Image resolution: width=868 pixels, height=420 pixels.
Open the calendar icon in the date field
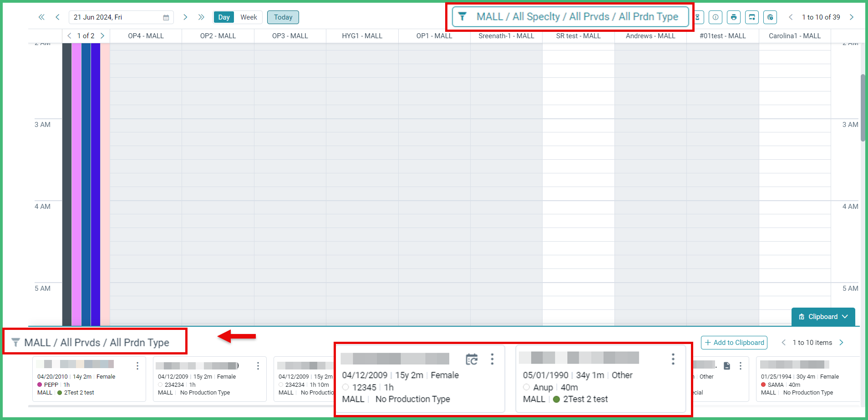pyautogui.click(x=166, y=17)
